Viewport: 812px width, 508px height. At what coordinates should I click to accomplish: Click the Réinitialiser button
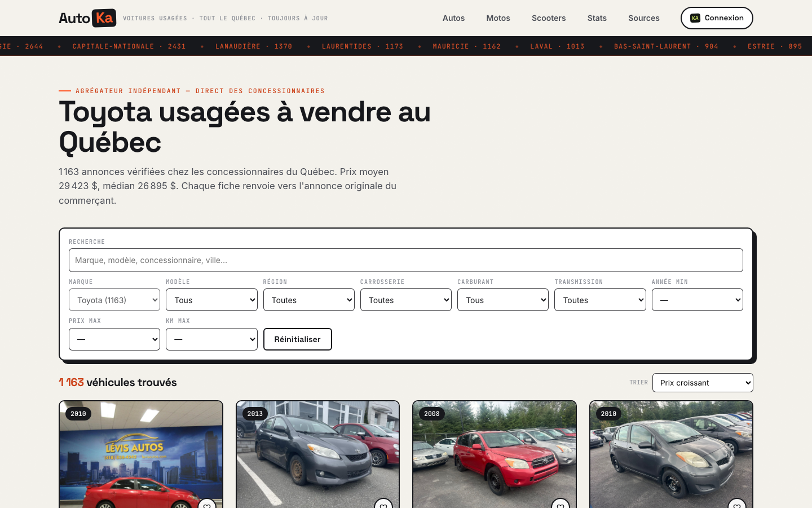(298, 339)
